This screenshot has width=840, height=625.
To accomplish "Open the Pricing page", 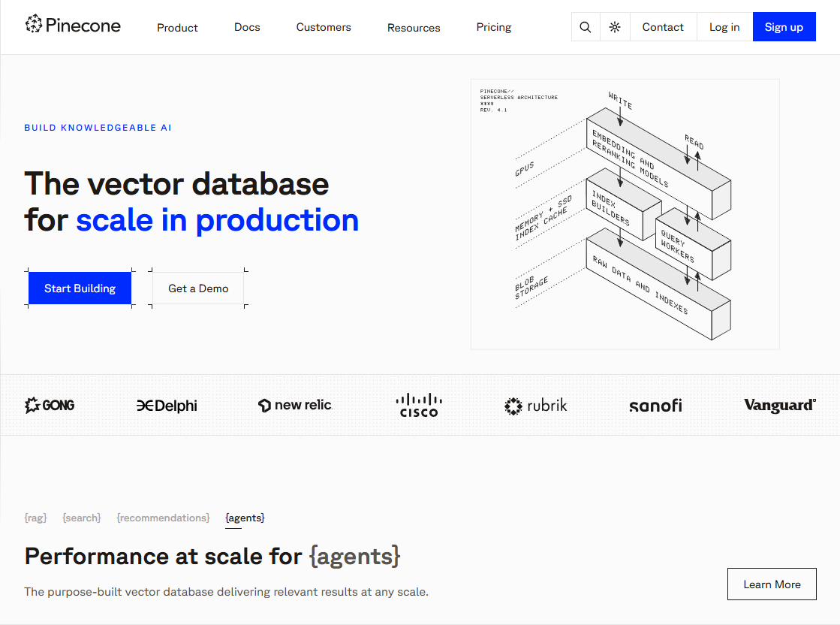I will click(x=493, y=27).
